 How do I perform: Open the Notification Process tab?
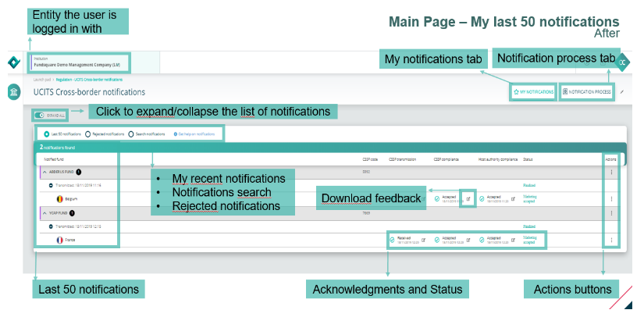point(586,92)
